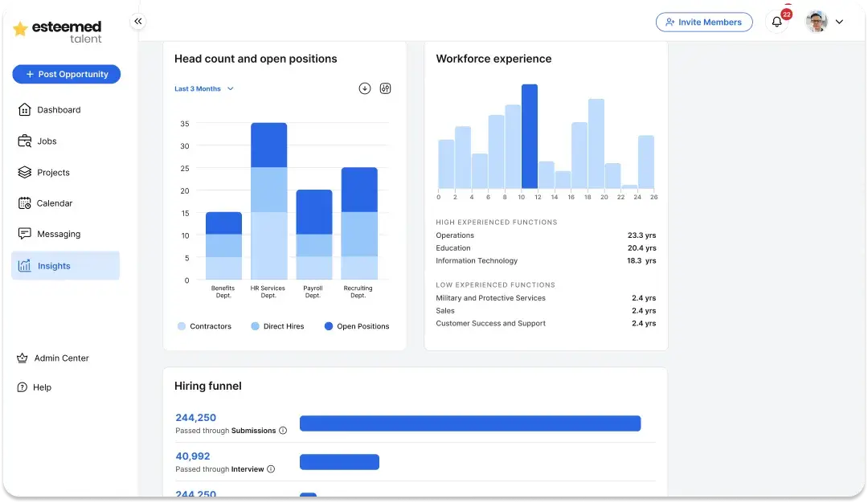The height and width of the screenshot is (503, 868).
Task: Collapse the sidebar with the double-chevron
Action: (137, 21)
